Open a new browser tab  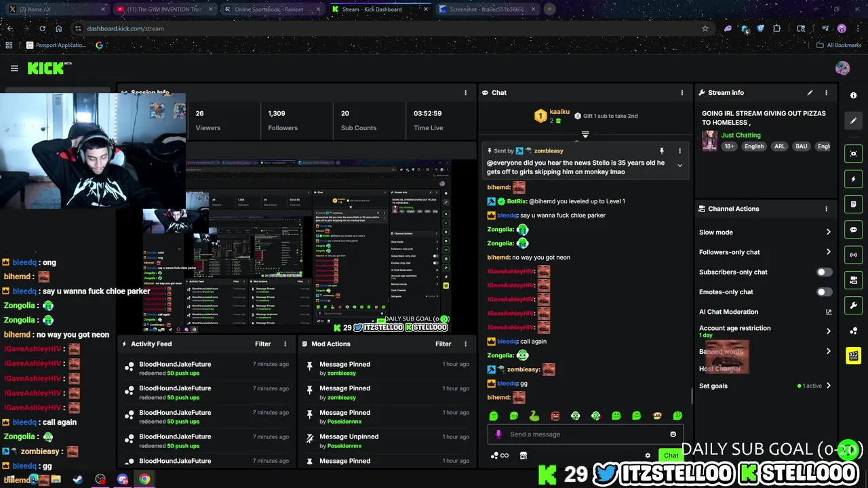tap(549, 9)
